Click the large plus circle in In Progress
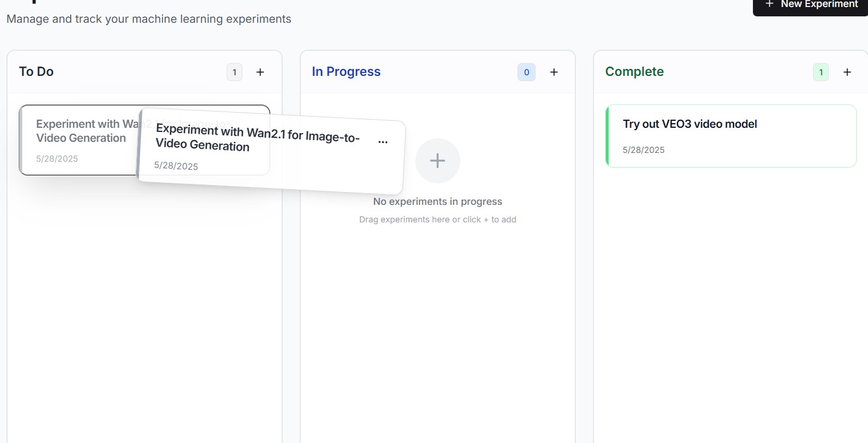The width and height of the screenshot is (868, 443). (x=438, y=161)
